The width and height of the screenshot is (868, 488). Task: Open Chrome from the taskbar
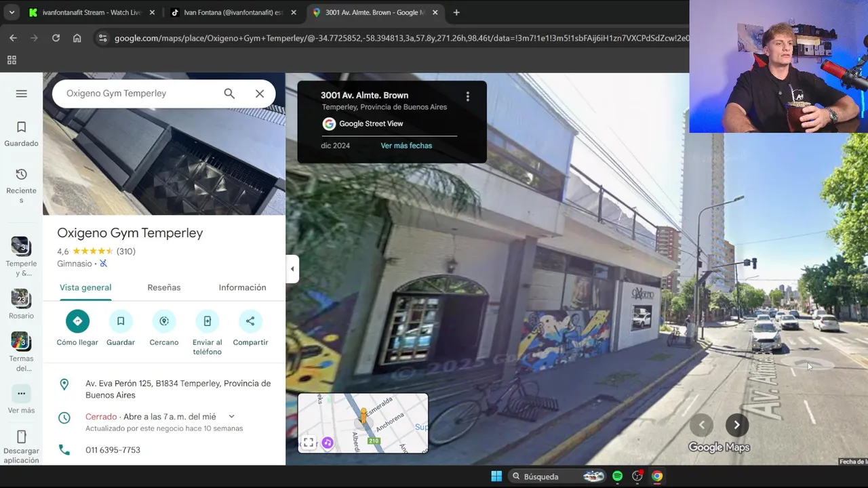[x=657, y=476]
